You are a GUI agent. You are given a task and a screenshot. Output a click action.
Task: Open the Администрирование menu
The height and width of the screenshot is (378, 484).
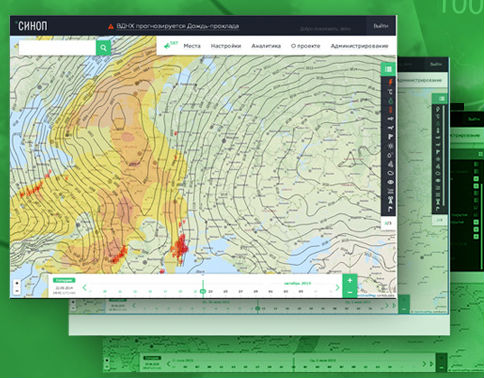point(359,46)
